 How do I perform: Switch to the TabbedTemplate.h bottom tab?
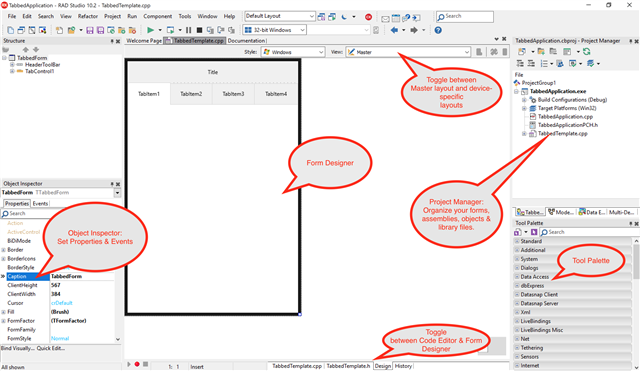pos(348,366)
